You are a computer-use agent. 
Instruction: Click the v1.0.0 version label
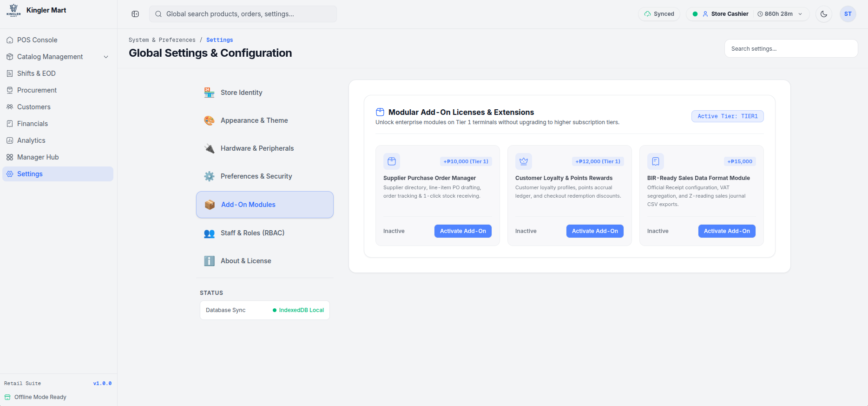coord(103,384)
